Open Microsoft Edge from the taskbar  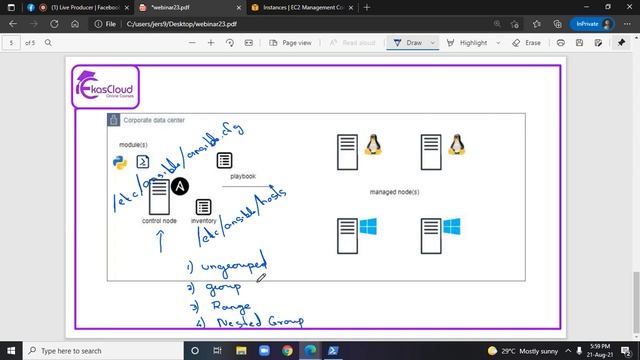coord(310,351)
